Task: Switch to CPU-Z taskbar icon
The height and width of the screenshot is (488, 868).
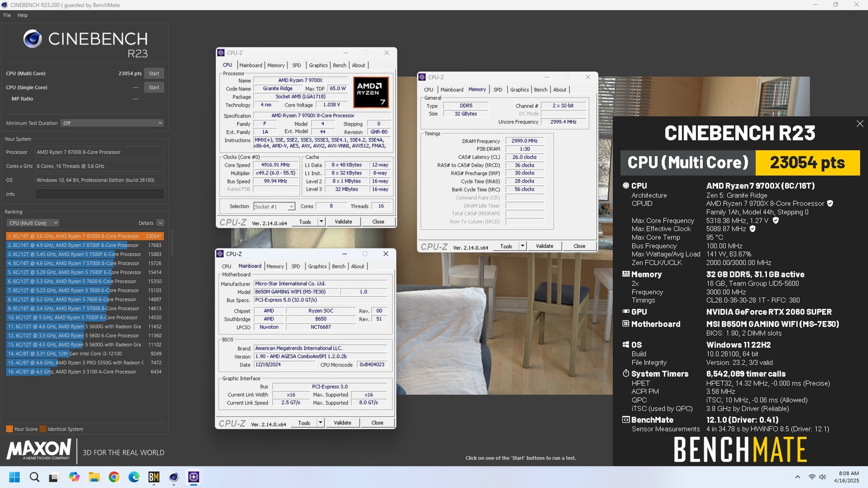Action: (193, 477)
